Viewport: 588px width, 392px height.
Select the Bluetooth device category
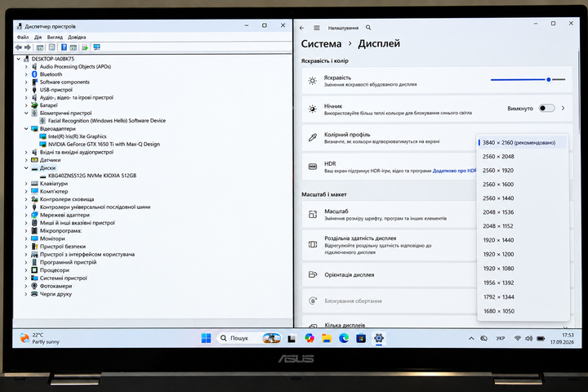(x=51, y=74)
